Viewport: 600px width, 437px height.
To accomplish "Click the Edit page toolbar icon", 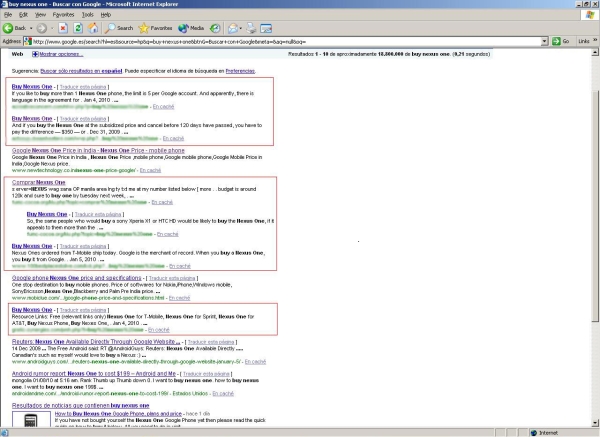I will click(x=266, y=28).
